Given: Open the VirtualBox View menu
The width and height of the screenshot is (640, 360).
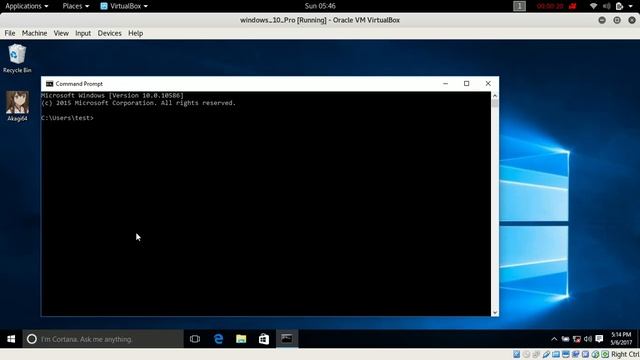Looking at the screenshot, I should tap(61, 33).
